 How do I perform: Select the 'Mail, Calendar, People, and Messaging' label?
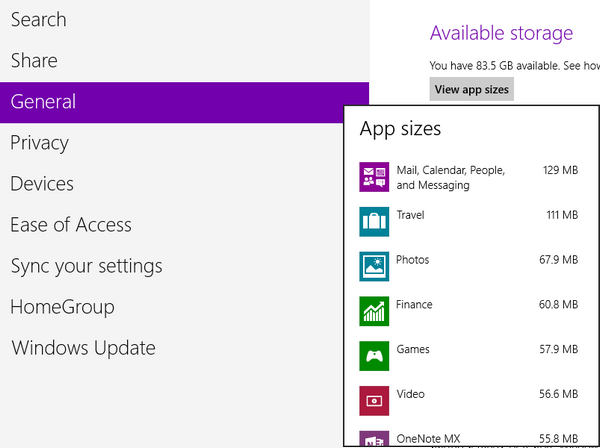(451, 178)
